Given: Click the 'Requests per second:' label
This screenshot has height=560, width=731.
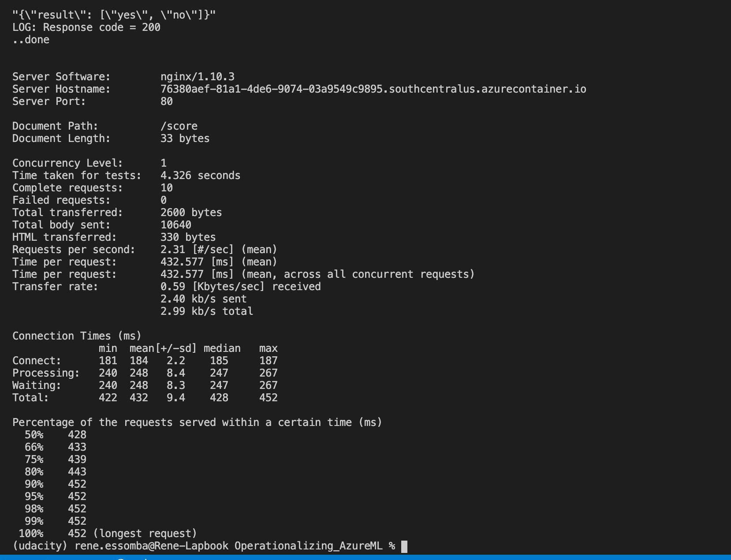Looking at the screenshot, I should [x=74, y=250].
